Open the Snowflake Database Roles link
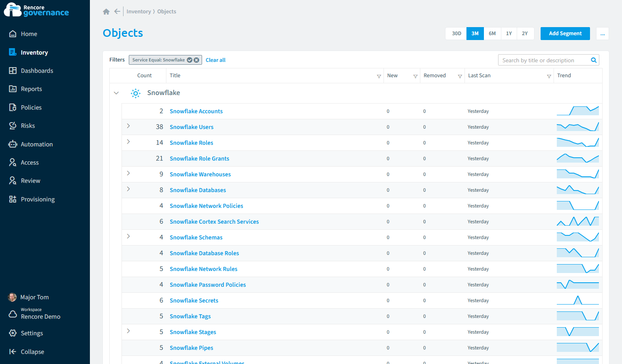622x364 pixels. (204, 253)
